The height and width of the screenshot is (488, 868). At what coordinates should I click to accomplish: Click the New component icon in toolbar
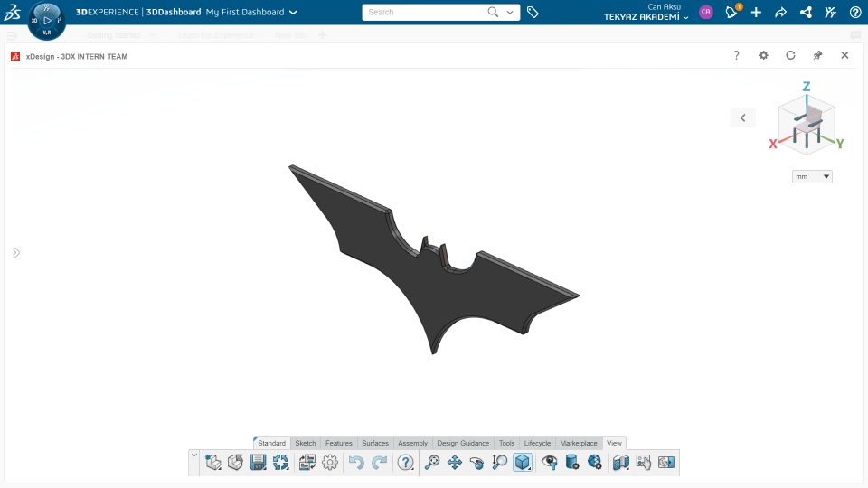213,462
